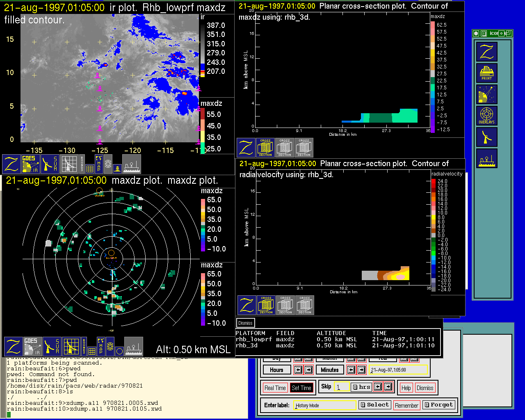
Task: Open the hrs skip-unit menu
Action: click(x=361, y=387)
